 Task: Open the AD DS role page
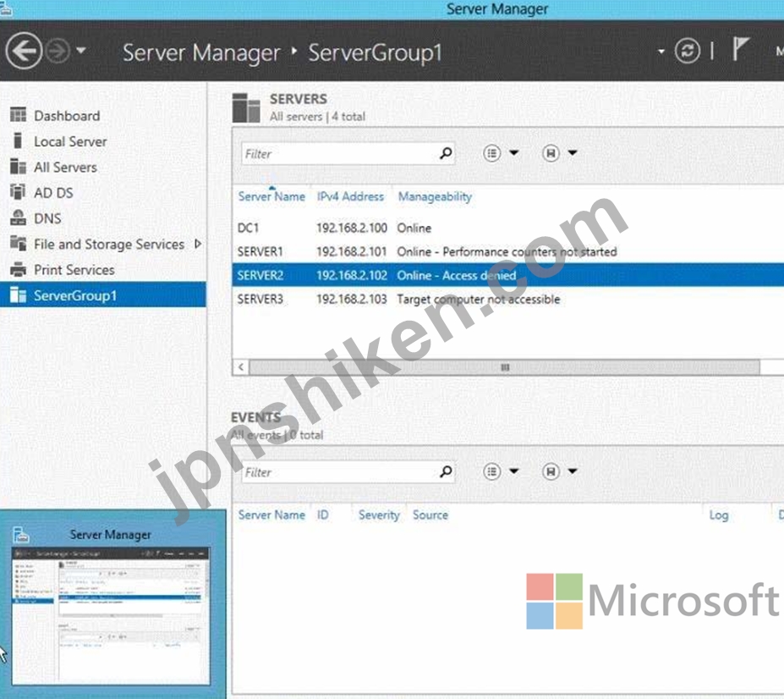point(53,193)
